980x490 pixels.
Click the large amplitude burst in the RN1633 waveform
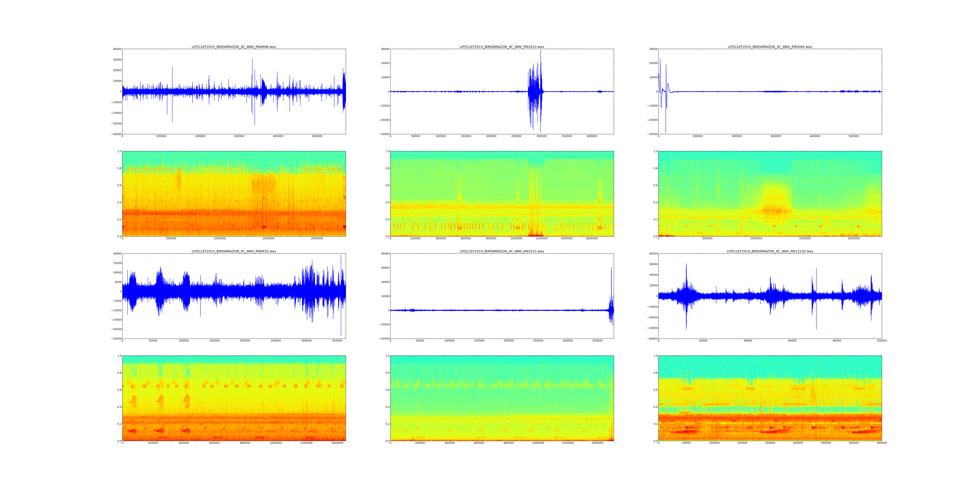pos(535,91)
